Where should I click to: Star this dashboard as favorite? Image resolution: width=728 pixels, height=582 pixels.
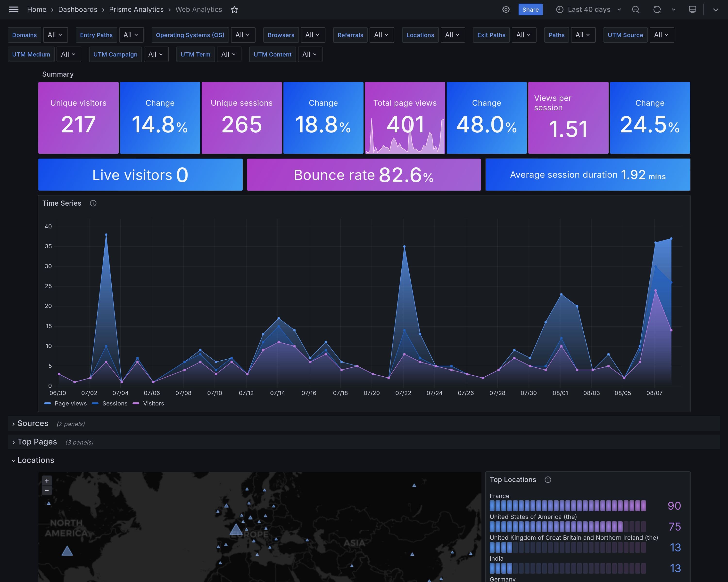point(234,9)
